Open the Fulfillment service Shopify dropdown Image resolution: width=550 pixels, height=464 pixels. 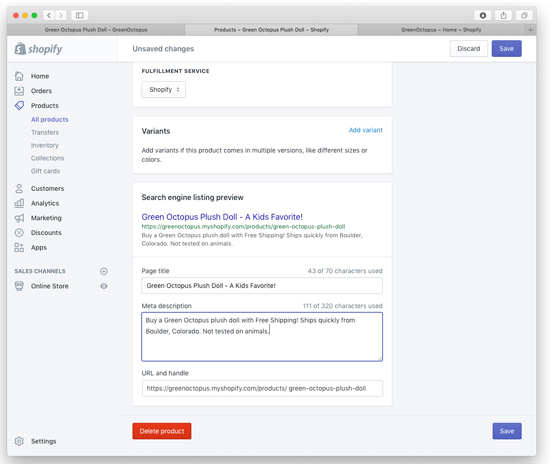(x=163, y=89)
